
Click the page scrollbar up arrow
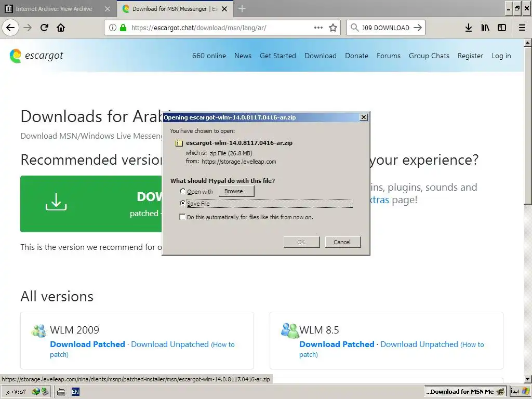tap(527, 43)
